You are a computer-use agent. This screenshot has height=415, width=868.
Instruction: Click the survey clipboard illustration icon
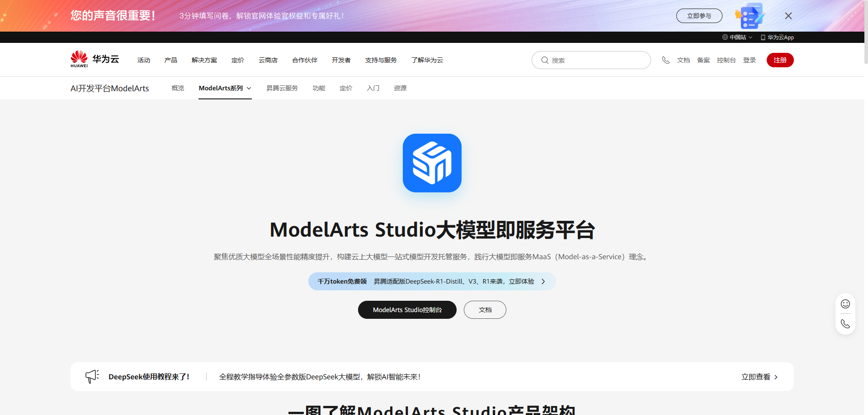pos(750,16)
